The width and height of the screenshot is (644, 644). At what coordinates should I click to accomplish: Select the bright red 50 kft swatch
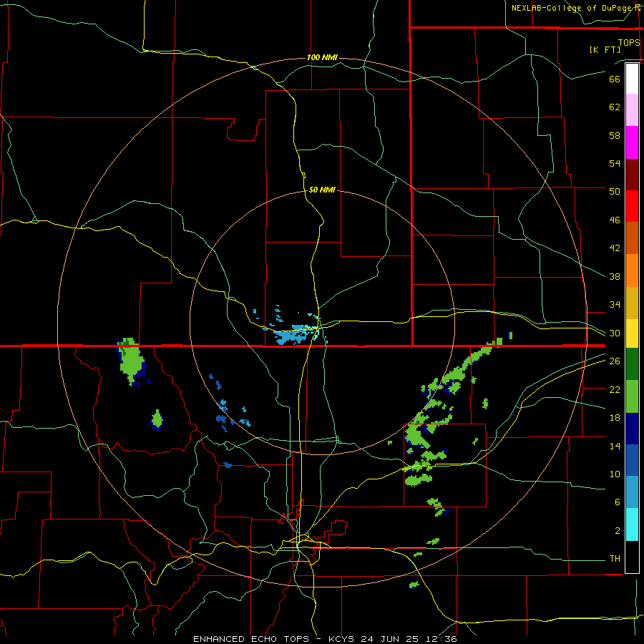click(x=632, y=206)
